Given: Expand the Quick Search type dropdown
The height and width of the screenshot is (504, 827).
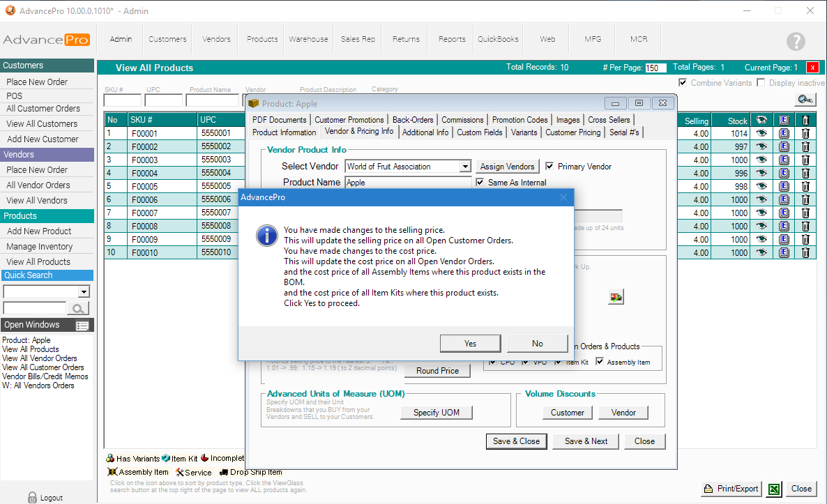Looking at the screenshot, I should 84,291.
